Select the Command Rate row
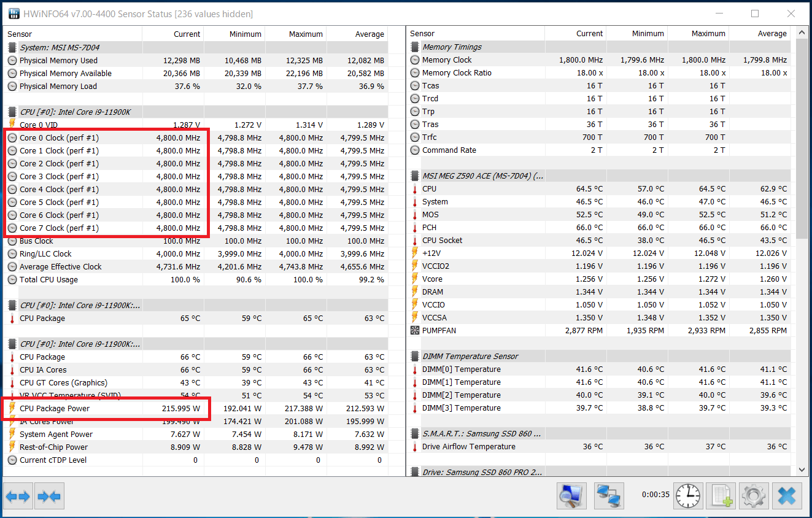Screen dimensions: 812x518 coord(598,150)
